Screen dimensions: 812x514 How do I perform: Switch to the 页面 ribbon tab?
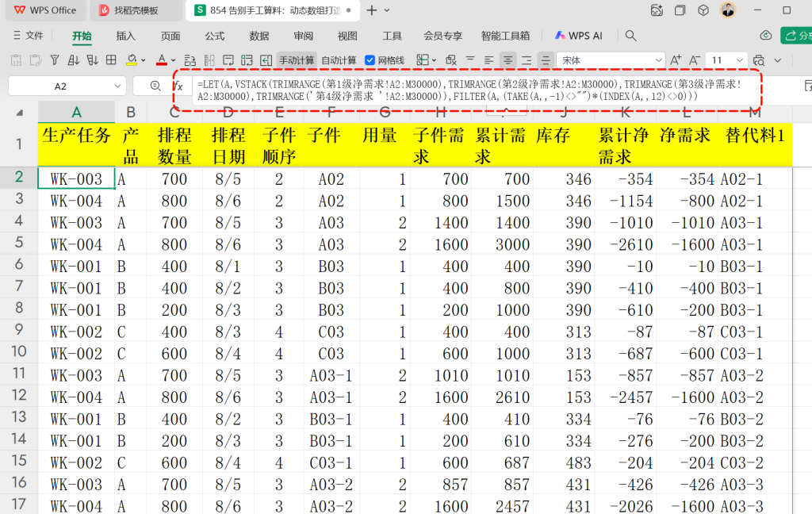point(170,36)
